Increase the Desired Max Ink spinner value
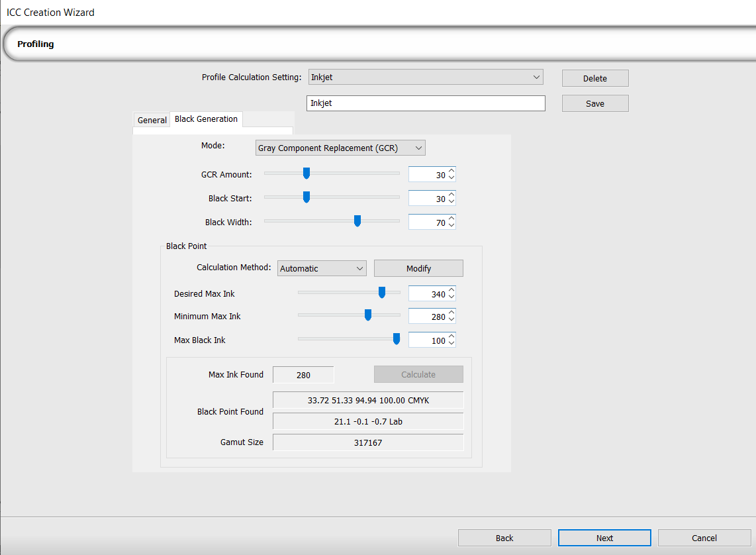This screenshot has width=756, height=555. tap(451, 290)
